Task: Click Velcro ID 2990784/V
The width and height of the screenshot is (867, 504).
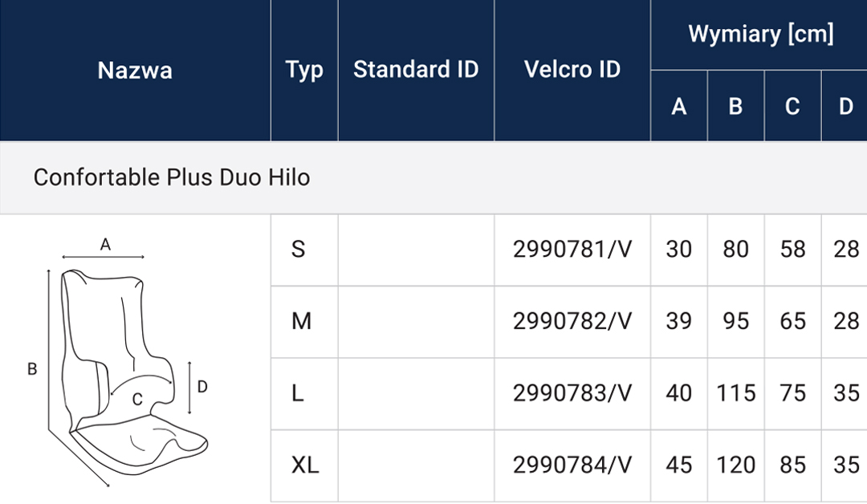Action: [572, 465]
